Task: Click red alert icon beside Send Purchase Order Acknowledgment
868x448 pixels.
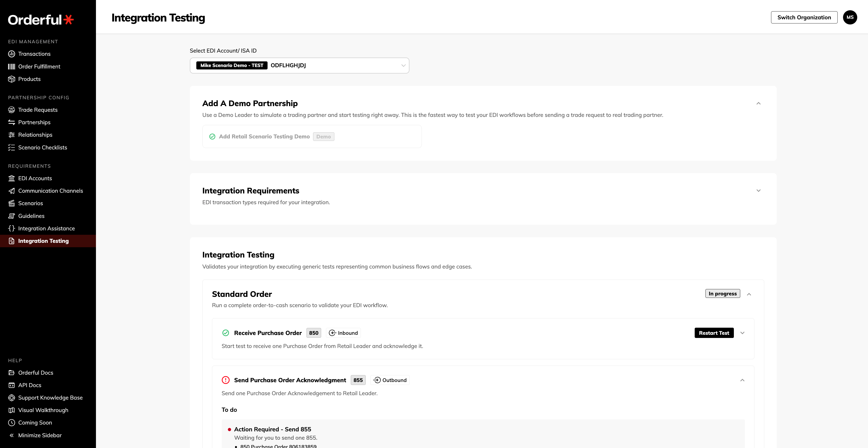Action: [x=226, y=380]
